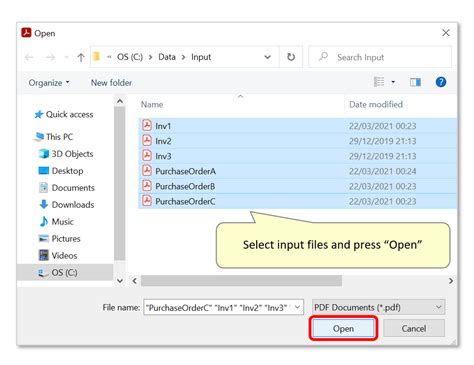
Task: Select the Inv1 file name
Action: tap(163, 126)
